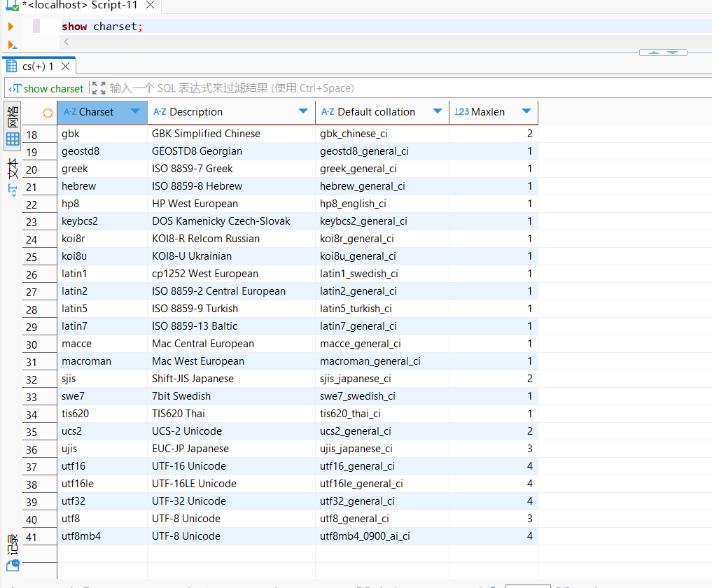Select row number 41 header for utf8mb4
This screenshot has height=588, width=712.
32,537
